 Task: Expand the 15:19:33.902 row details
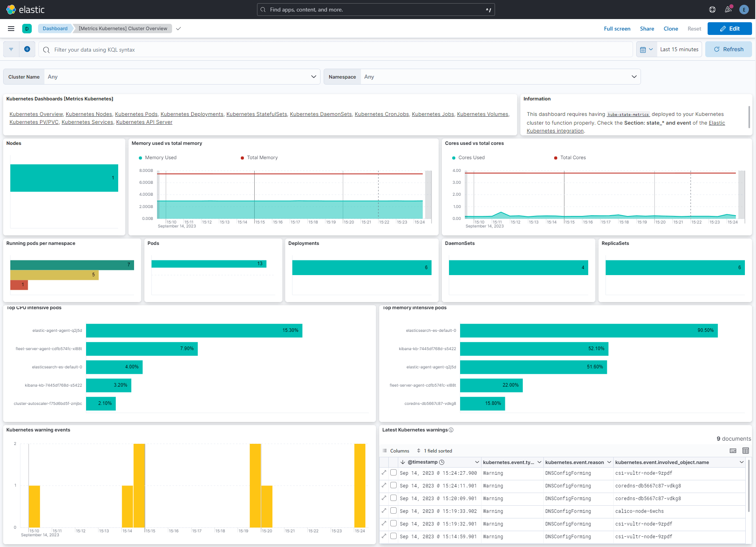pyautogui.click(x=384, y=511)
